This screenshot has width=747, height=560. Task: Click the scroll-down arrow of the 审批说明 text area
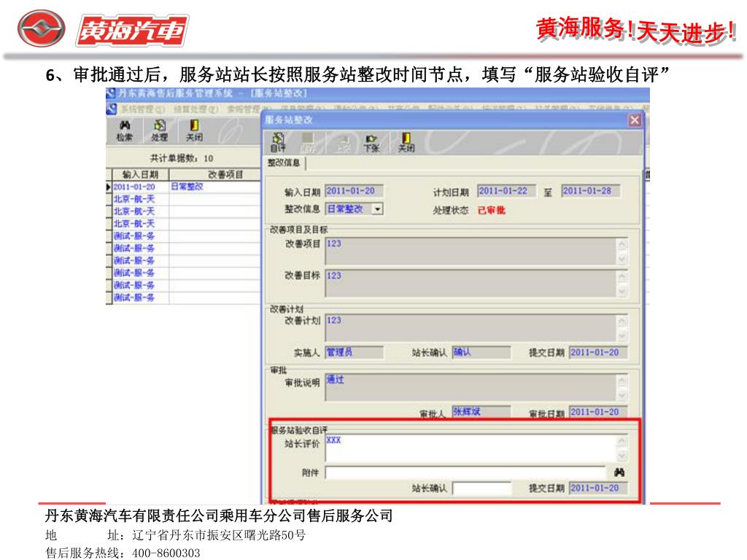click(622, 394)
